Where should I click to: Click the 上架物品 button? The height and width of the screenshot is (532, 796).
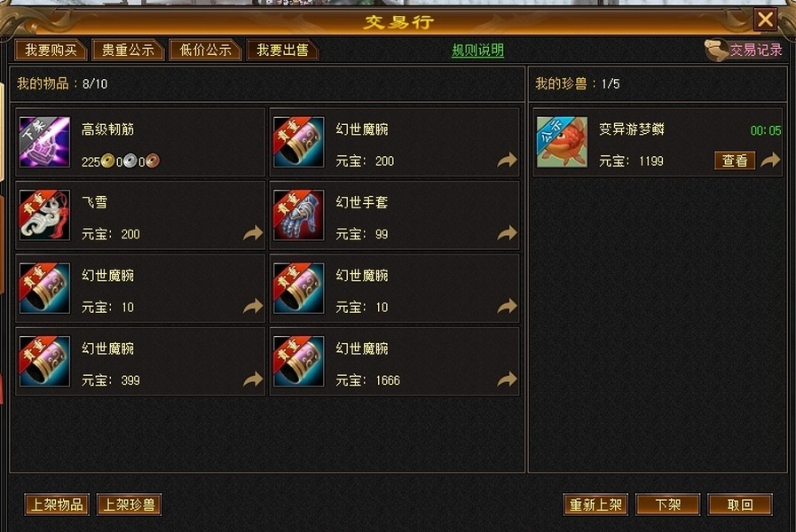(x=57, y=505)
